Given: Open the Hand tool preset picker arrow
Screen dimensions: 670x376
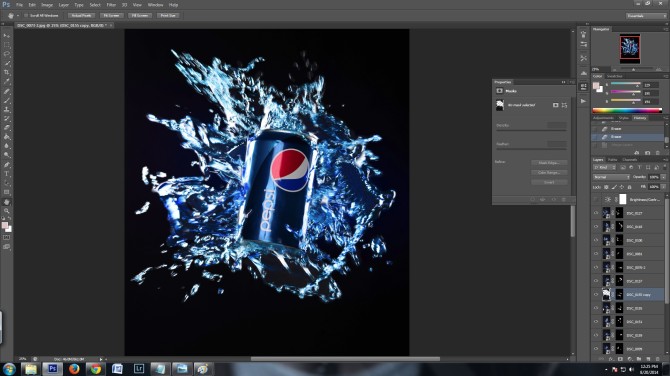Looking at the screenshot, I should [18, 15].
